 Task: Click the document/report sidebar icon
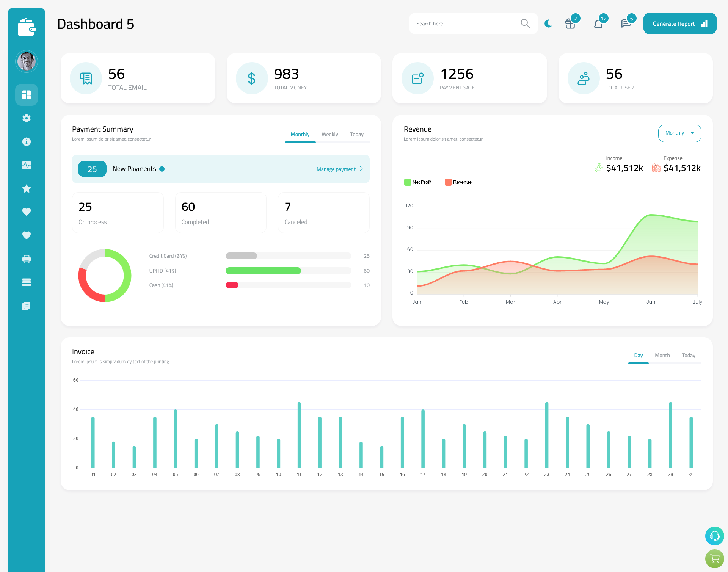27,306
